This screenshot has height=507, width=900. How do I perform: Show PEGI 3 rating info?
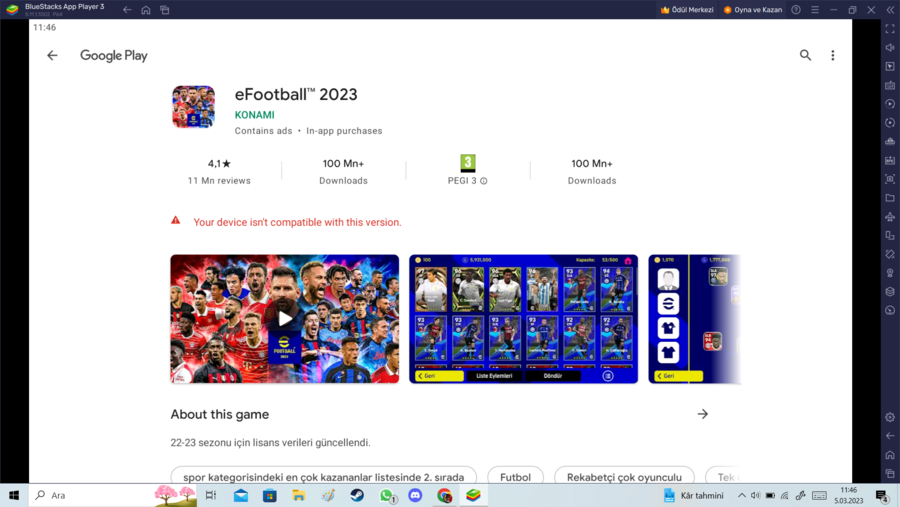click(x=467, y=171)
